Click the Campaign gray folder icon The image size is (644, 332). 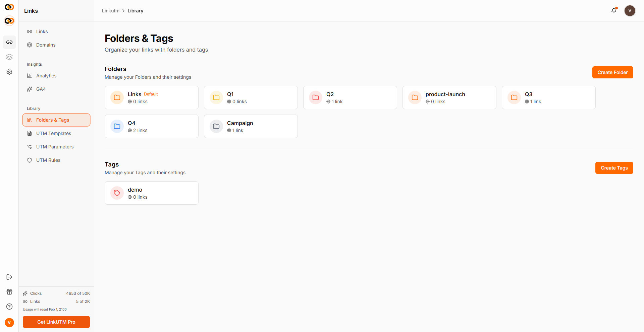[216, 126]
